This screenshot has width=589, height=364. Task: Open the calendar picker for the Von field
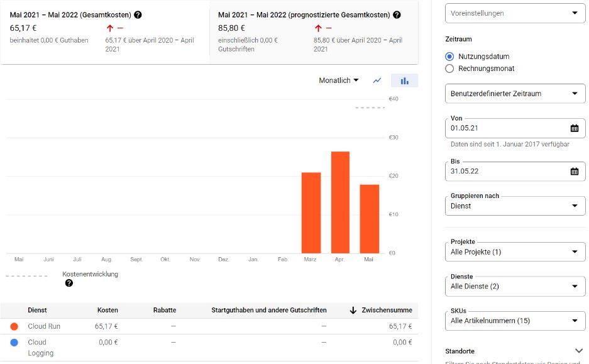click(x=576, y=128)
